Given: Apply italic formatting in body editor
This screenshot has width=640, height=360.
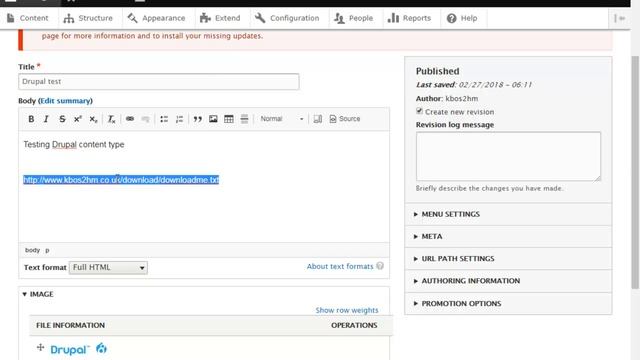Looking at the screenshot, I should click(46, 119).
